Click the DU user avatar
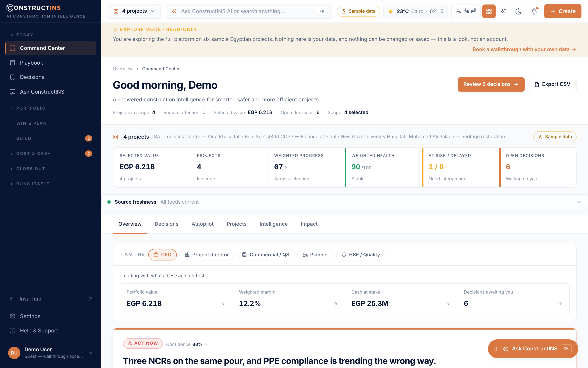 pyautogui.click(x=14, y=353)
